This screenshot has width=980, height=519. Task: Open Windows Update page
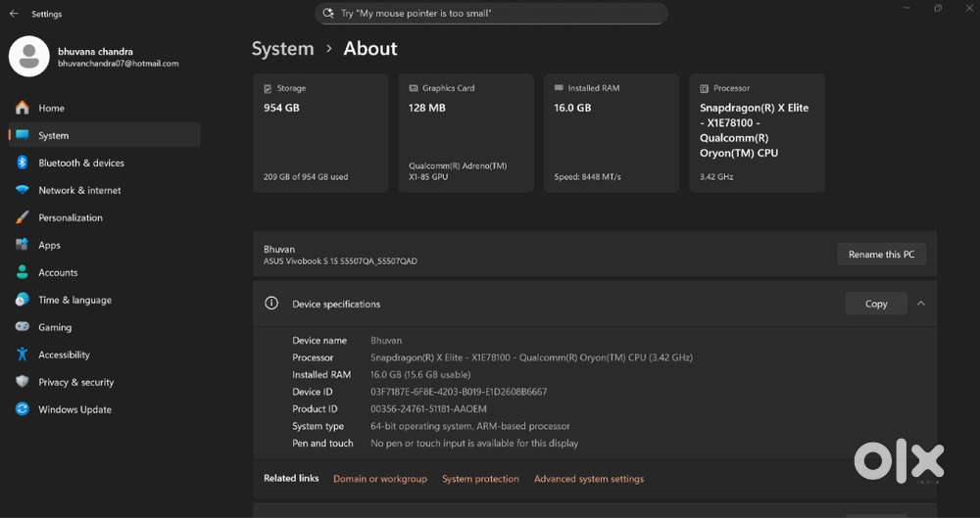coord(74,410)
